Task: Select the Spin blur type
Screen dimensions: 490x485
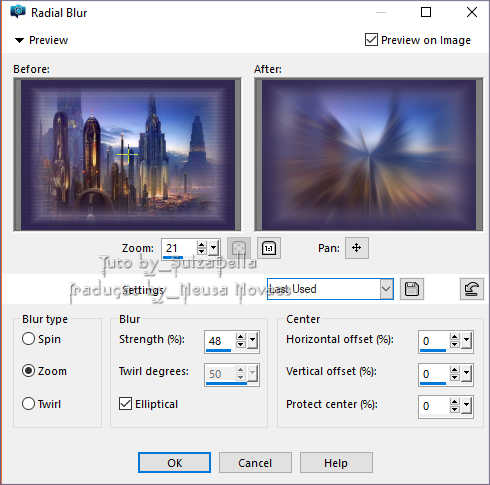Action: pos(28,339)
